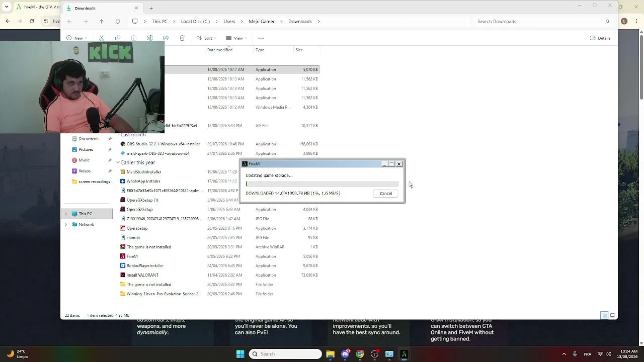Expand the This PC tree node
This screenshot has height=362, width=644.
coord(66,214)
